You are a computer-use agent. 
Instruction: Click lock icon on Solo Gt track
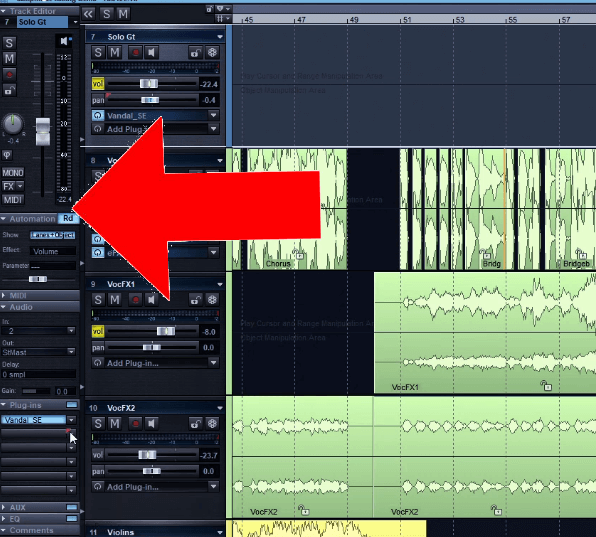pyautogui.click(x=195, y=52)
